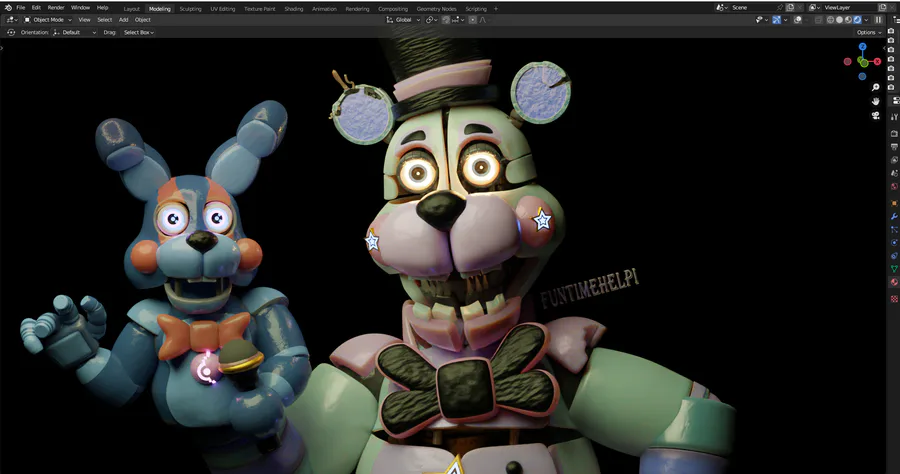Open the Render properties tab
This screenshot has height=474, width=900.
(894, 133)
